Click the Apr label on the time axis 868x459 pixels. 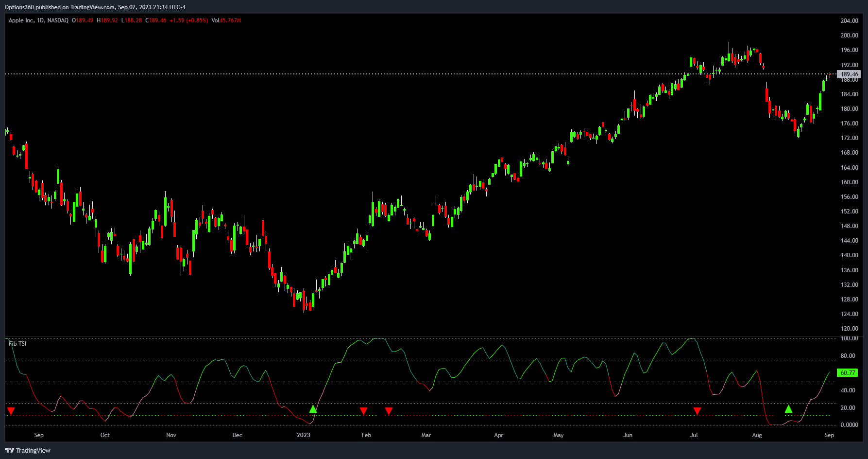499,435
